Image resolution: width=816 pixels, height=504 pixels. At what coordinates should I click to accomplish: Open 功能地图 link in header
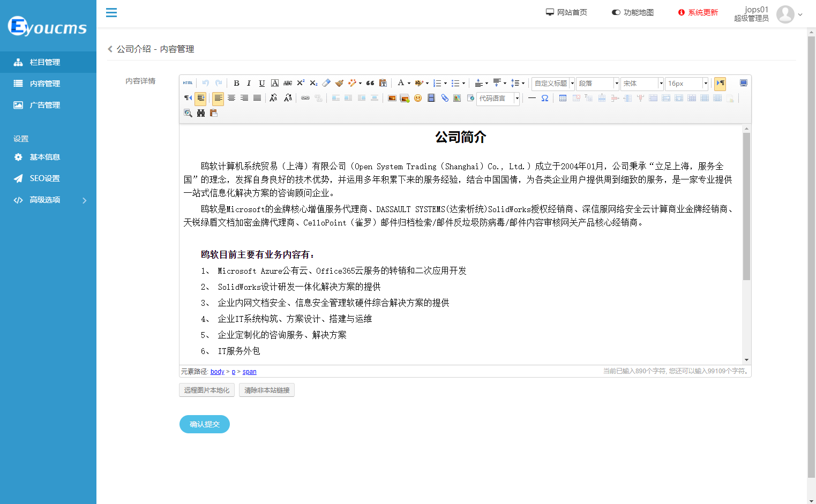[633, 12]
